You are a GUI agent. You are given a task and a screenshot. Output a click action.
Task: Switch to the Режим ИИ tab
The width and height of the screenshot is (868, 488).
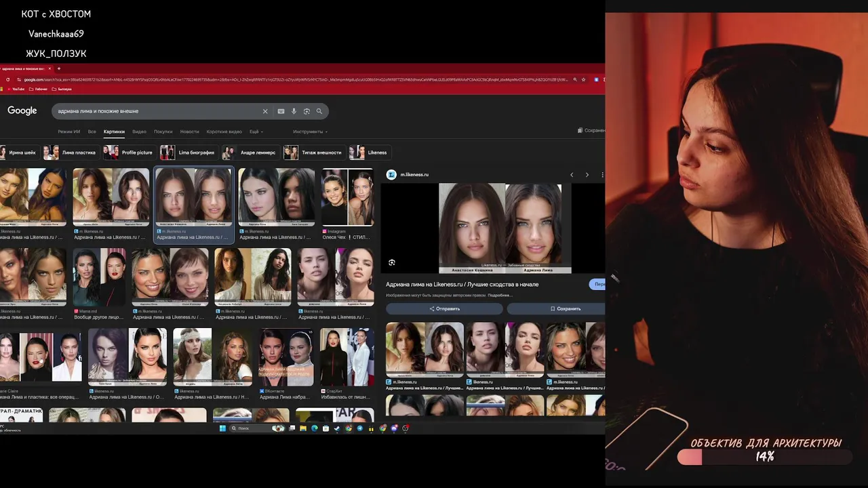(69, 131)
